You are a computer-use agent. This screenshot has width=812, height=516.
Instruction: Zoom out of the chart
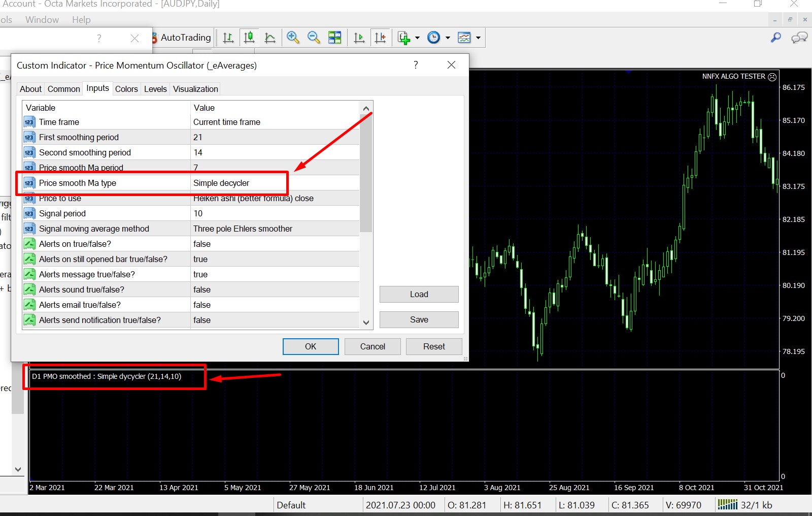314,38
